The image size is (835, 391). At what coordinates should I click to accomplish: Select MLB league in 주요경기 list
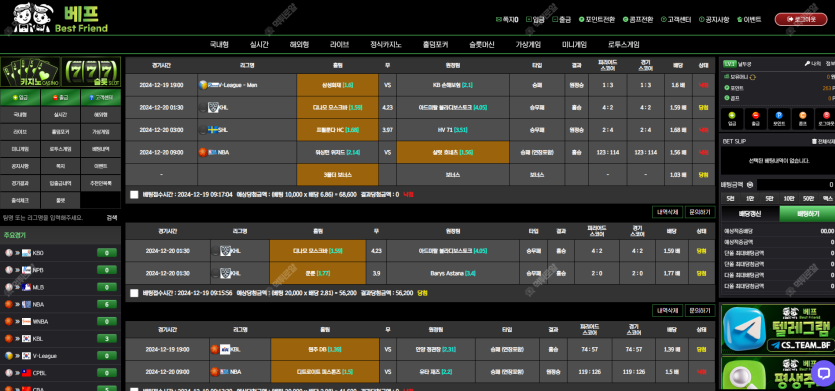[x=61, y=287]
